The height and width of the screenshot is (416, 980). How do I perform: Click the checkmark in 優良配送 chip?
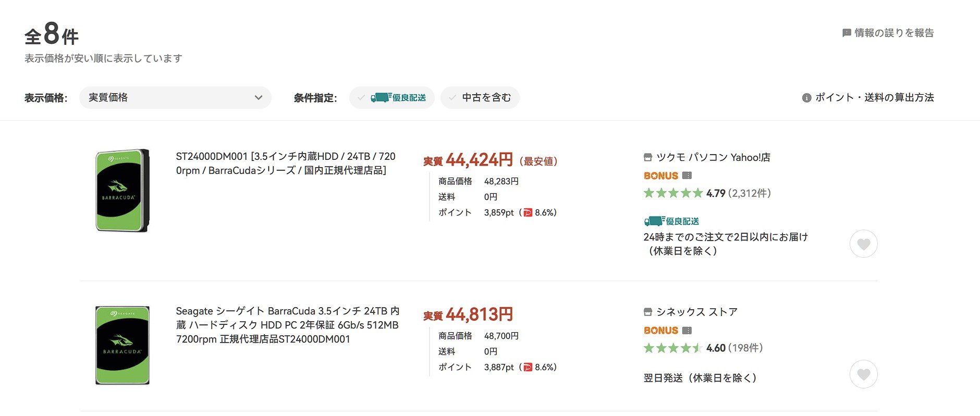point(361,97)
